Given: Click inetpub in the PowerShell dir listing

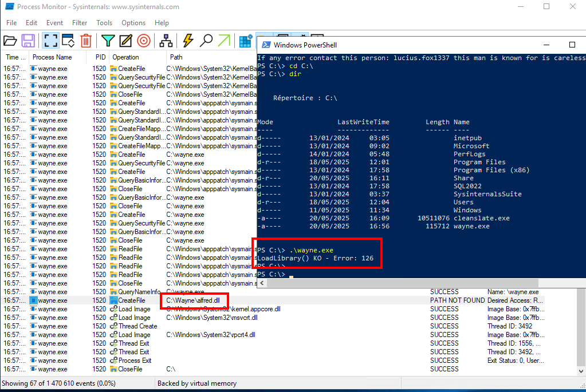Looking at the screenshot, I should 467,138.
